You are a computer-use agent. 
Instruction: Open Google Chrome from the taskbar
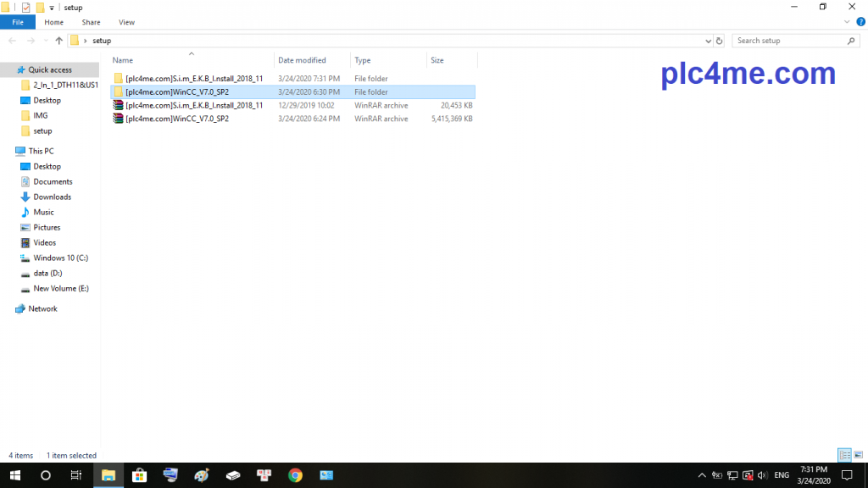(295, 475)
